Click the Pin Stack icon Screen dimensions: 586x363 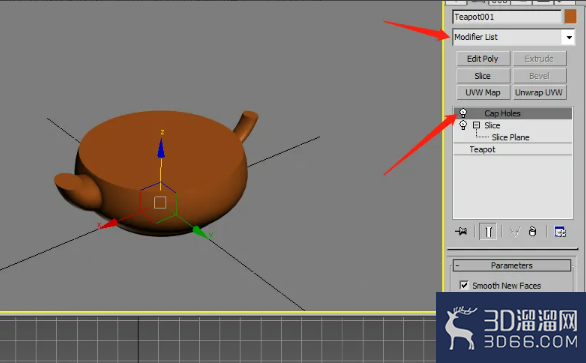(x=461, y=232)
